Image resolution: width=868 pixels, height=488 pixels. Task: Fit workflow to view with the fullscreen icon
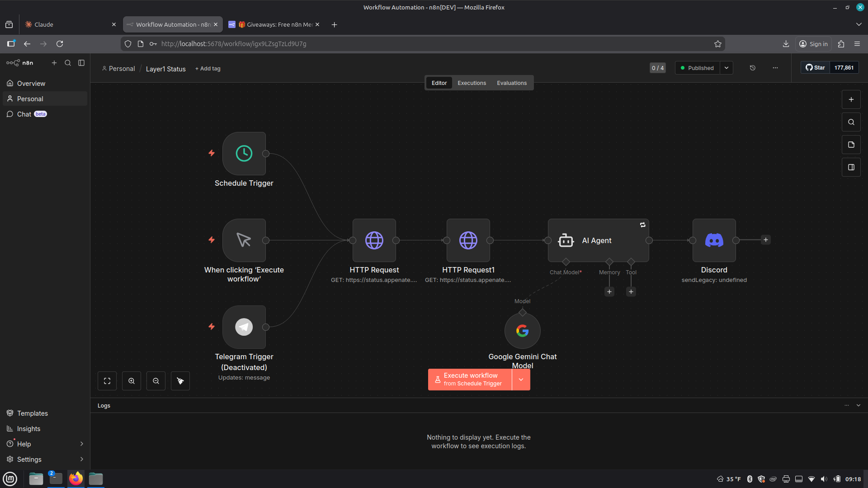[x=107, y=381]
